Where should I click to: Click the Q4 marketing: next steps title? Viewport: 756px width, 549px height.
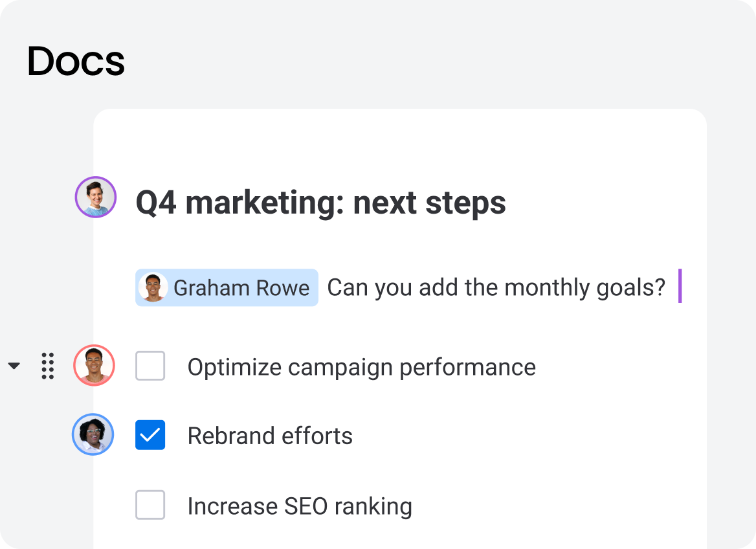(x=320, y=203)
